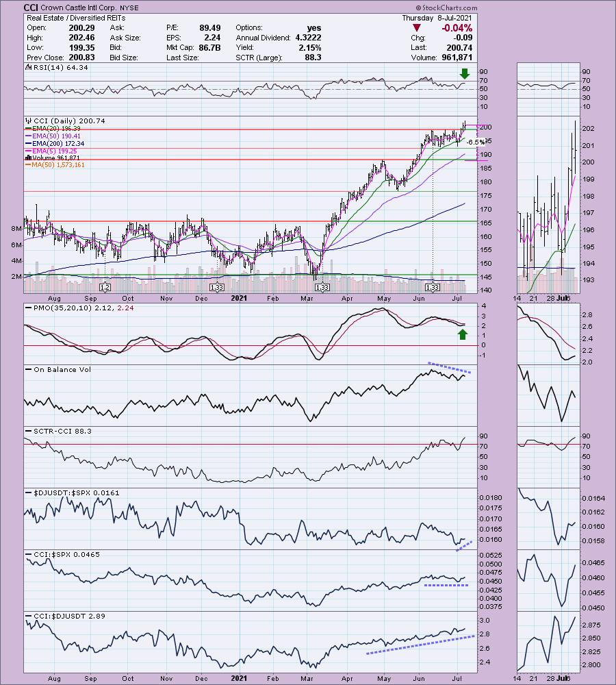
Task: Click the Crown Castle Intl Corp. company name
Action: 77,8
